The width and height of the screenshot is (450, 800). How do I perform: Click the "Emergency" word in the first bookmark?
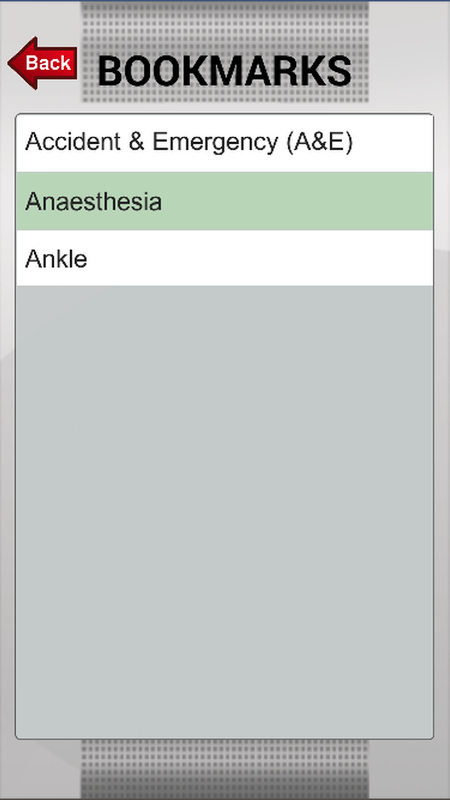(x=215, y=143)
